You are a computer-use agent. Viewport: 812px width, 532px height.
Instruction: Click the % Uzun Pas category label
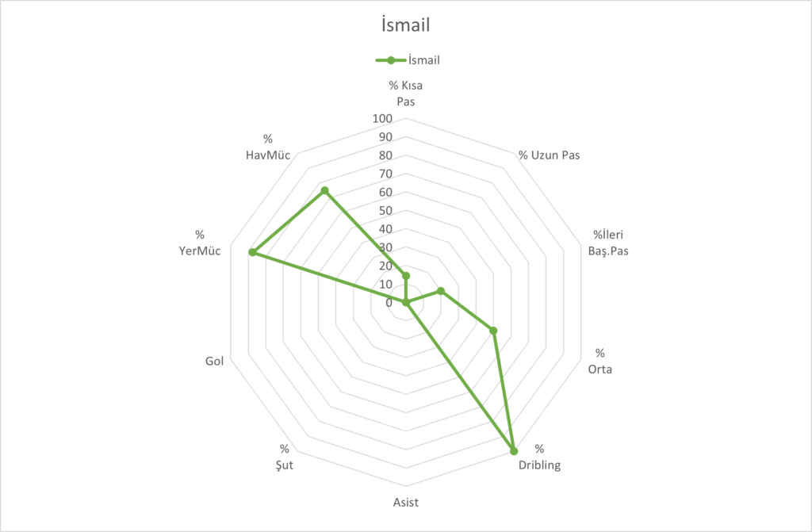(x=549, y=155)
